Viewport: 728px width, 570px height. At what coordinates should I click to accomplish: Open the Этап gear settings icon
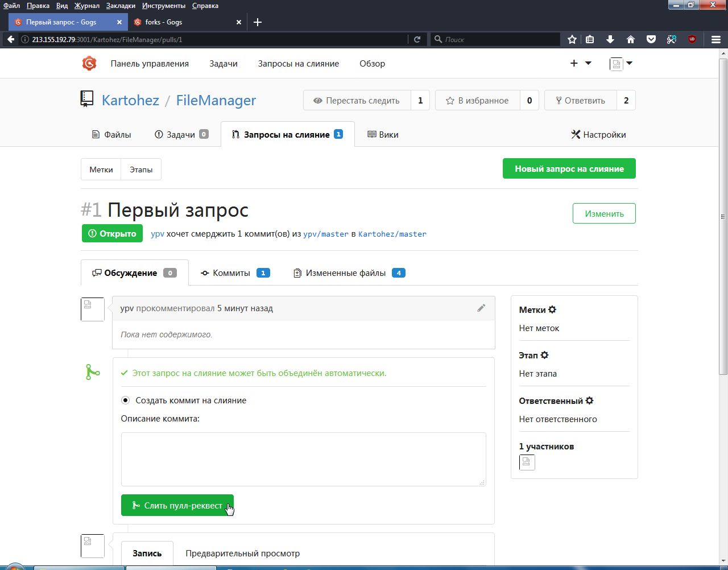(545, 355)
